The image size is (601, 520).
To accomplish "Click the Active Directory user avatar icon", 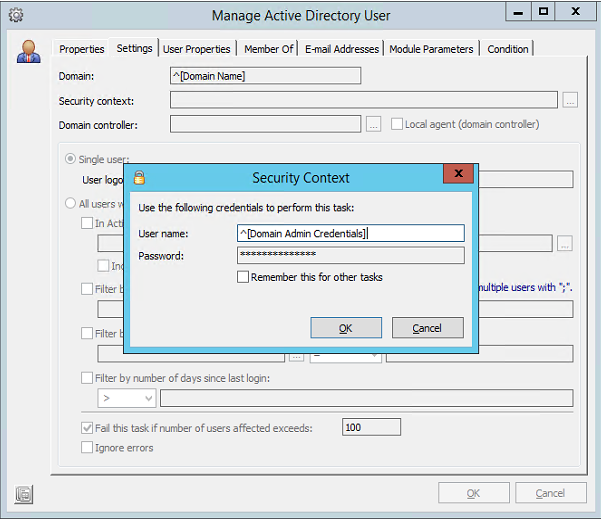I will 28,51.
